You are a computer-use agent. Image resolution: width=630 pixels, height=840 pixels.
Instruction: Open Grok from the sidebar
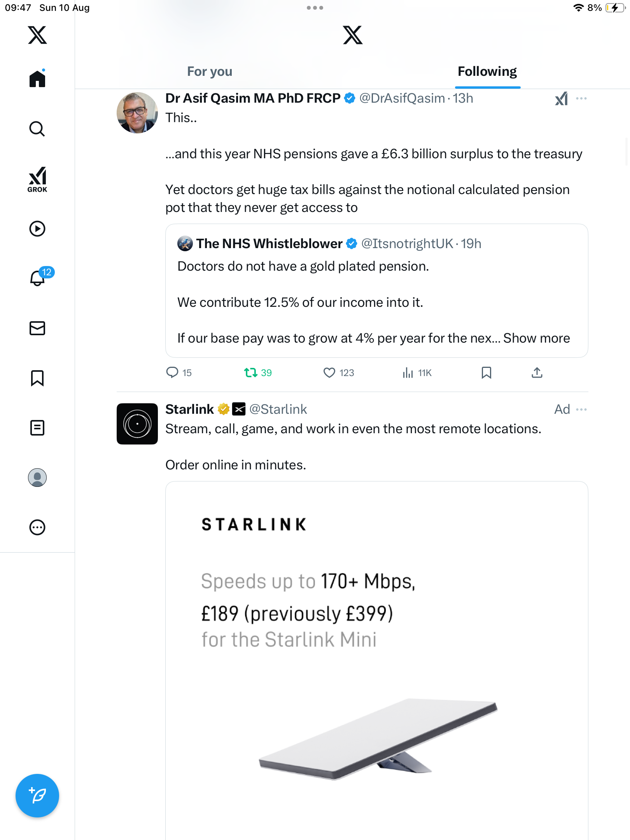point(37,179)
